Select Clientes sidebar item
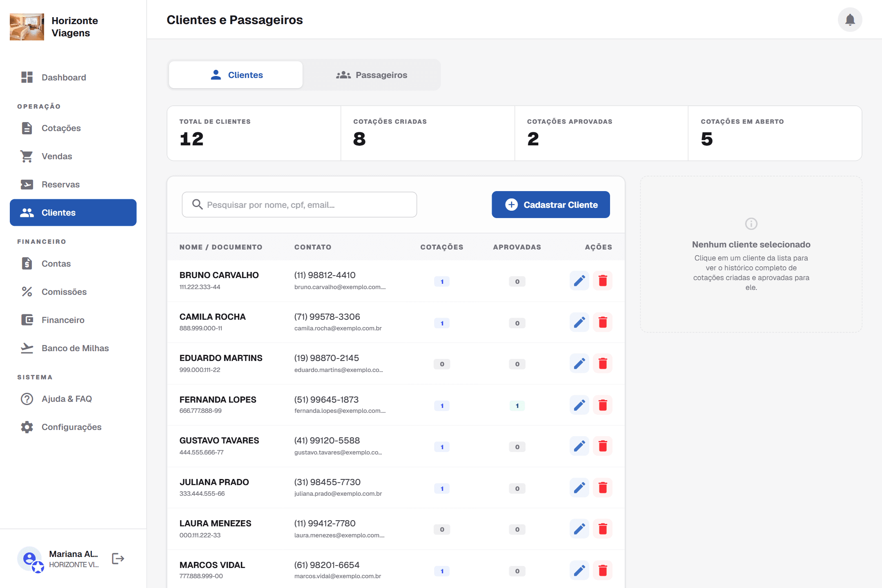The height and width of the screenshot is (588, 882). pos(73,212)
